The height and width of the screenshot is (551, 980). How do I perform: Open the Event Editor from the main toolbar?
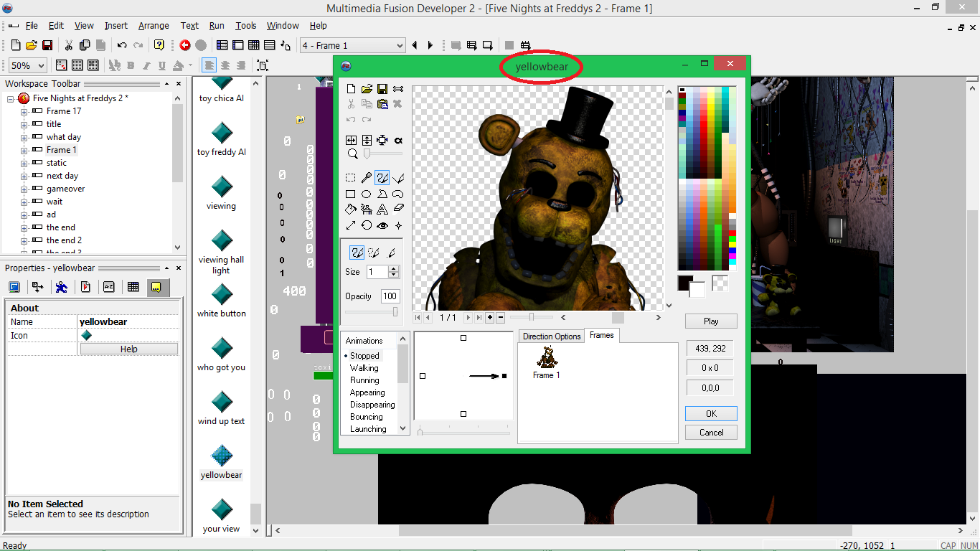pyautogui.click(x=254, y=45)
